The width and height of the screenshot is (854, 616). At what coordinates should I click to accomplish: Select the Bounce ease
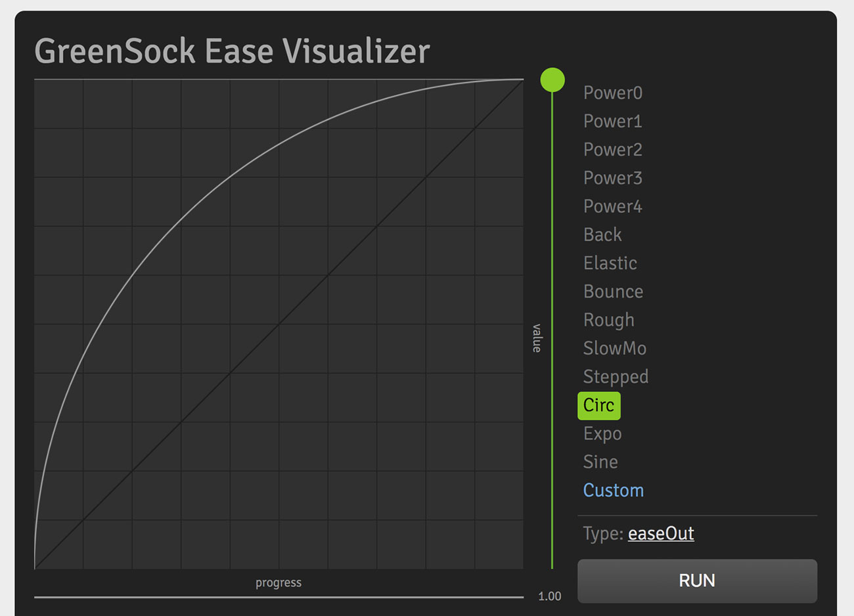coord(613,291)
